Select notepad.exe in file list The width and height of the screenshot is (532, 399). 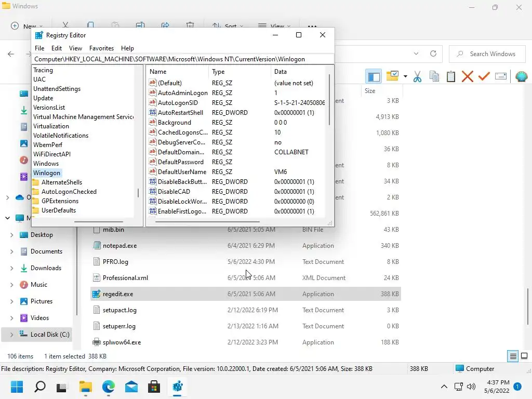(x=120, y=246)
